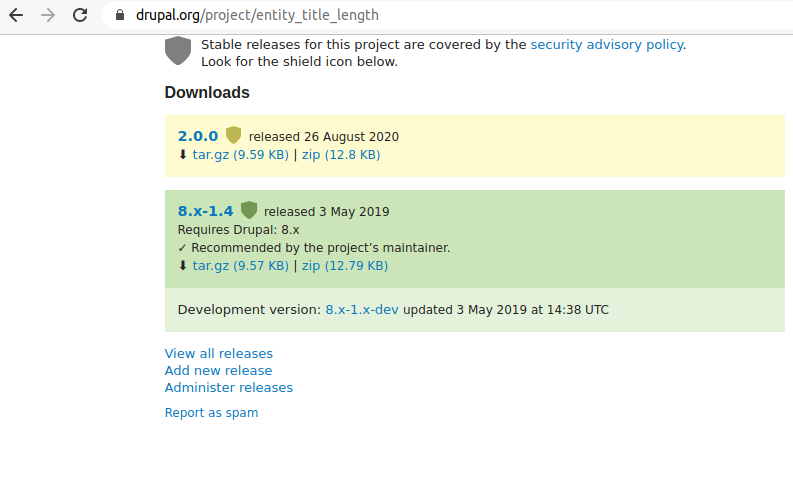Click the Downloads heading
The image size is (793, 490).
tap(207, 93)
